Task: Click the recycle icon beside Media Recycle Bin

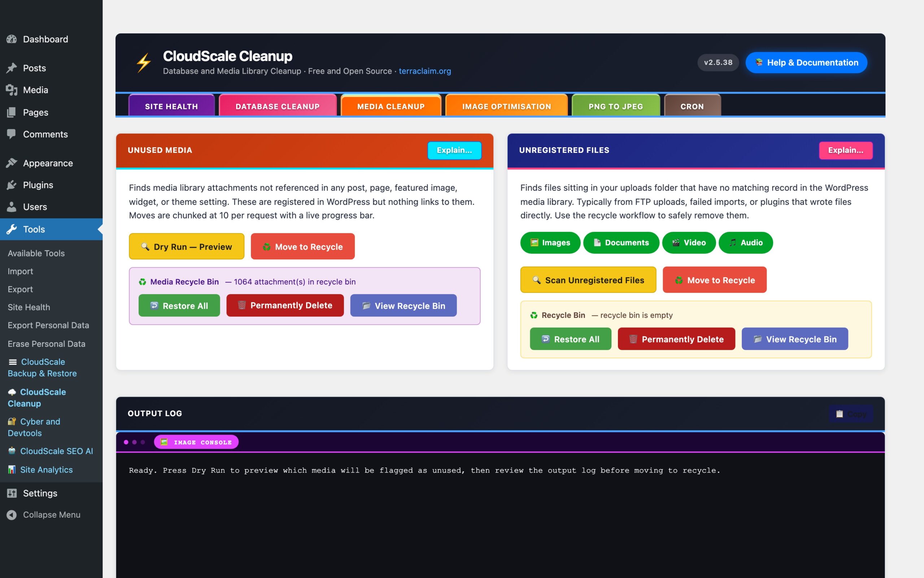Action: [143, 282]
